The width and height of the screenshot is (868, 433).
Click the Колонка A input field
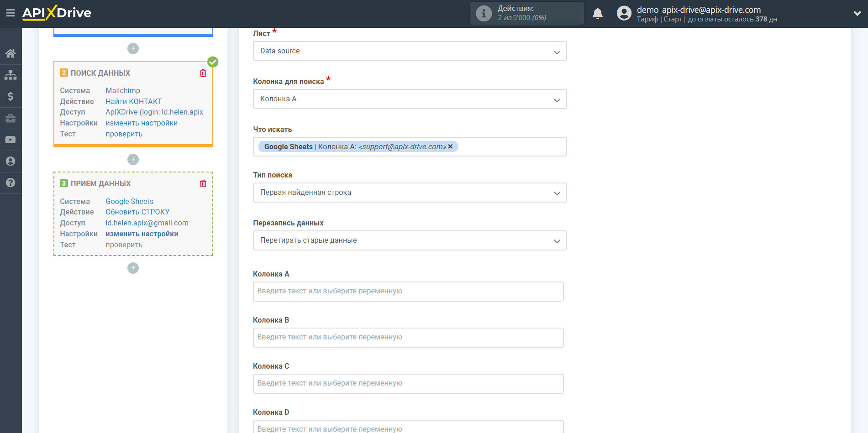coord(408,292)
